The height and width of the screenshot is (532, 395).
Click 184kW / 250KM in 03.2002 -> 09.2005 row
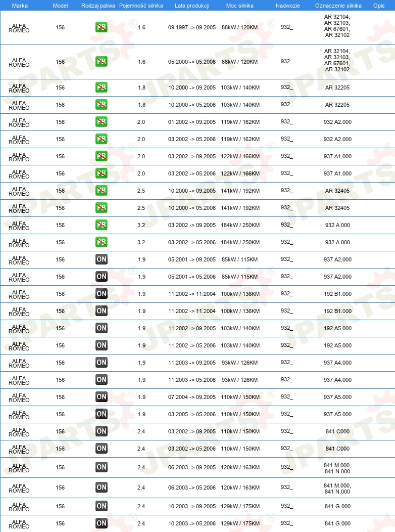coord(240,225)
